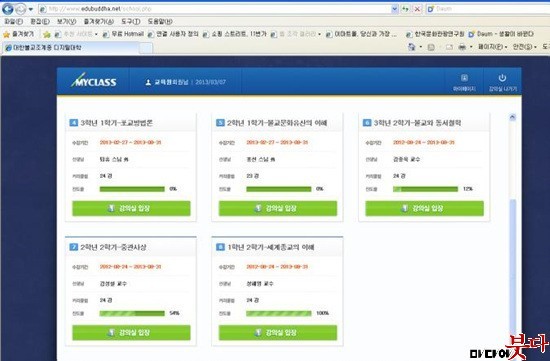This screenshot has height=361, width=550.
Task: Expand the address bar history dropdown
Action: [x=395, y=9]
